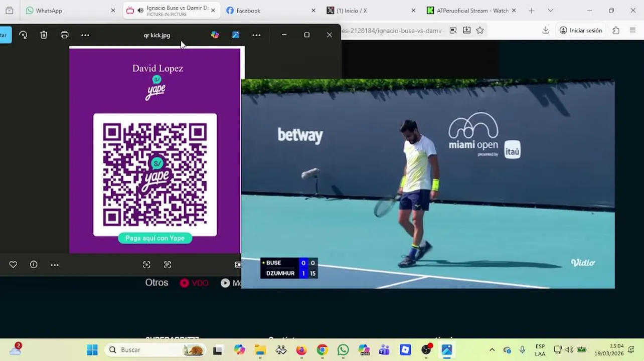Screen dimensions: 644x361
Task: Open browser extensions puzzle icon
Action: 616,31
